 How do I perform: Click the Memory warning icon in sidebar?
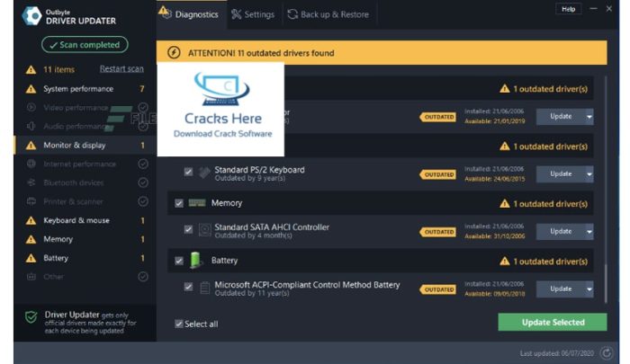[x=31, y=239]
